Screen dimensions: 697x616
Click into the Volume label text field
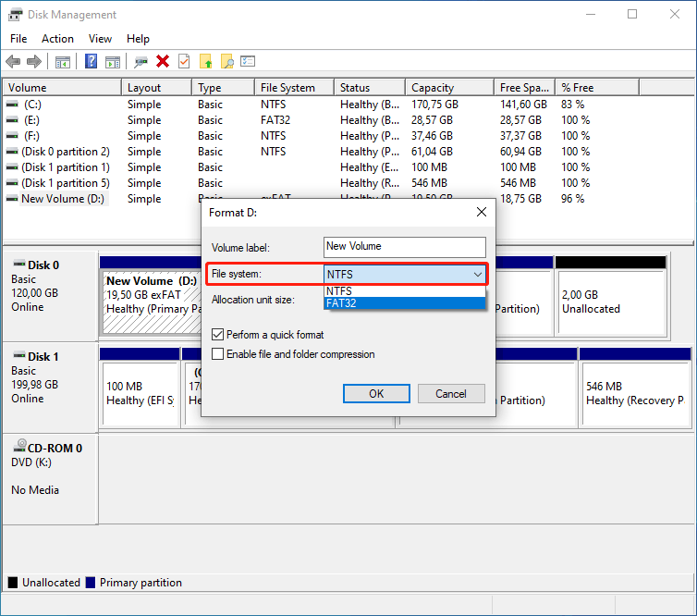point(405,247)
